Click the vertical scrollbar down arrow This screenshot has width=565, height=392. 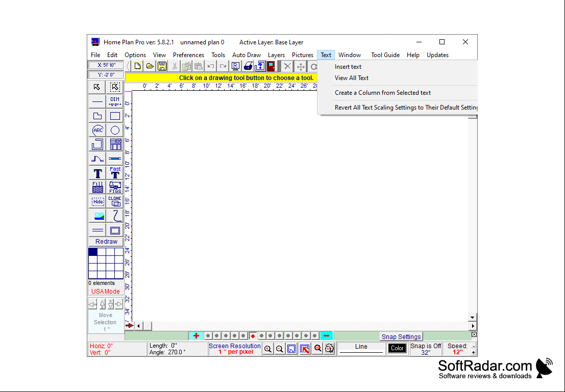pyautogui.click(x=473, y=317)
